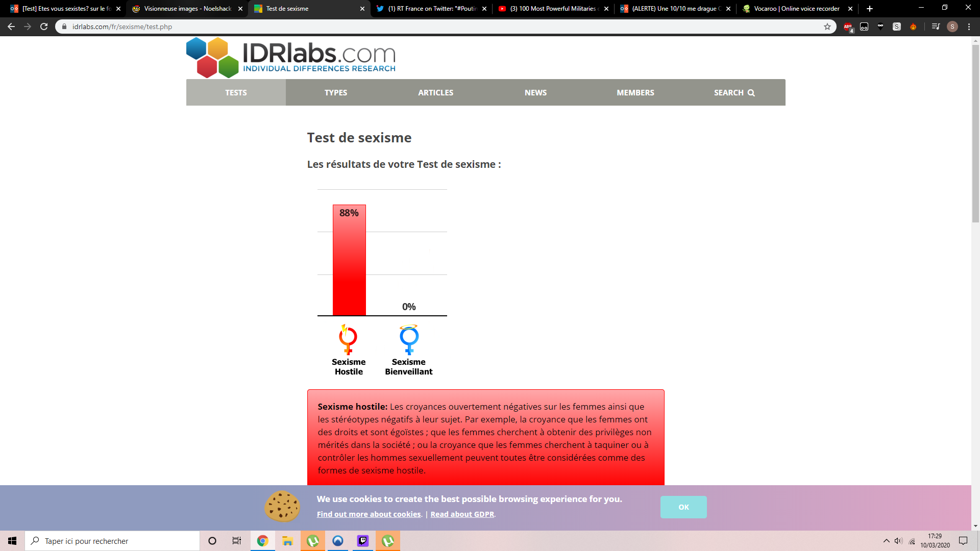The width and height of the screenshot is (980, 551).
Task: Click the 88% red bar in the chart
Action: click(349, 260)
